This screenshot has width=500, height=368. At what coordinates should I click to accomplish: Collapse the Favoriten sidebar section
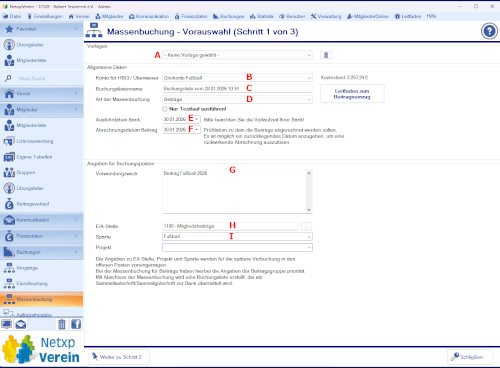coord(76,29)
